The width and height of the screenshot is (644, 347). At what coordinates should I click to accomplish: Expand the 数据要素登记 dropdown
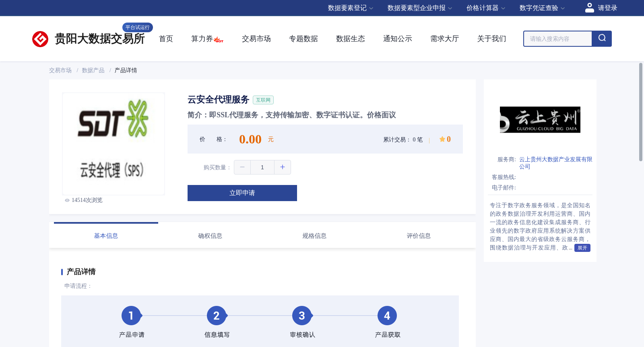pos(350,8)
